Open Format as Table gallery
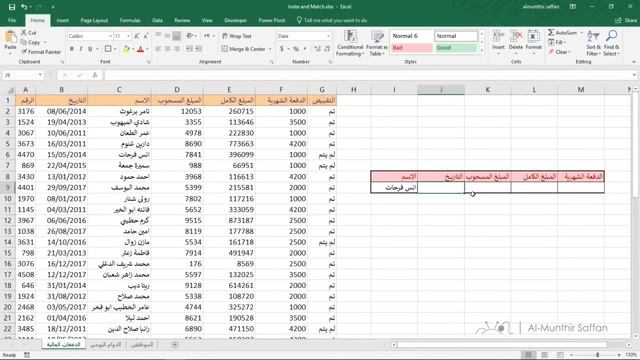 [x=377, y=43]
